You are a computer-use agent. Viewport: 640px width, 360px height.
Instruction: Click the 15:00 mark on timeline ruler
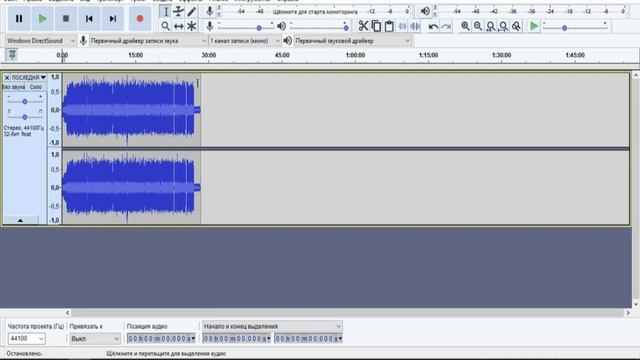click(x=136, y=55)
